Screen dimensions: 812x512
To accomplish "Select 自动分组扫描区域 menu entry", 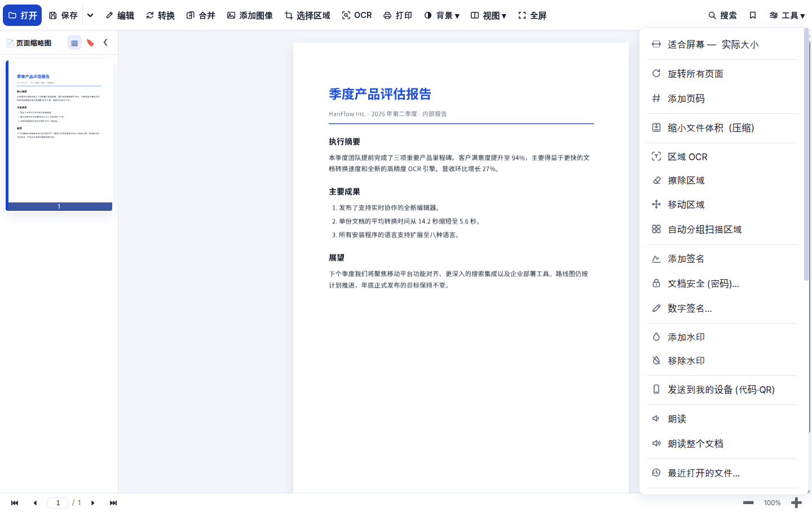I will point(722,229).
